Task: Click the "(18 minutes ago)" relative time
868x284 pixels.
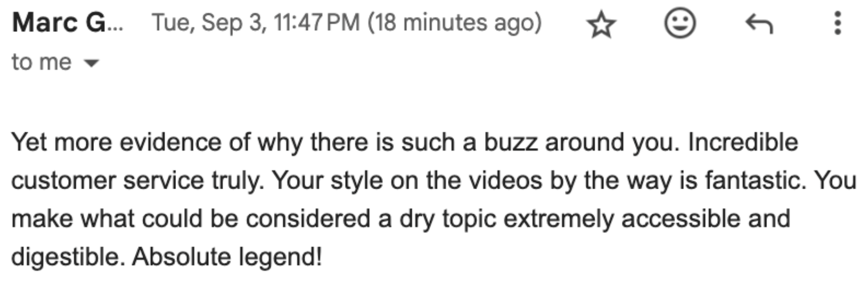Action: click(x=455, y=23)
